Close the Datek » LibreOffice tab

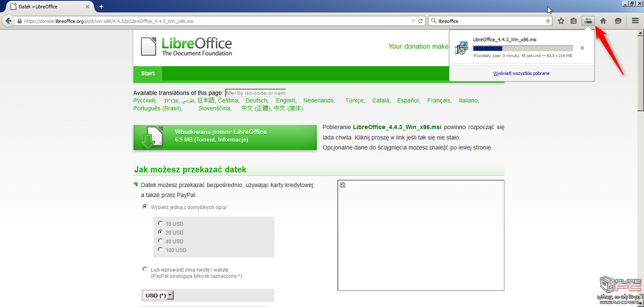[87, 7]
